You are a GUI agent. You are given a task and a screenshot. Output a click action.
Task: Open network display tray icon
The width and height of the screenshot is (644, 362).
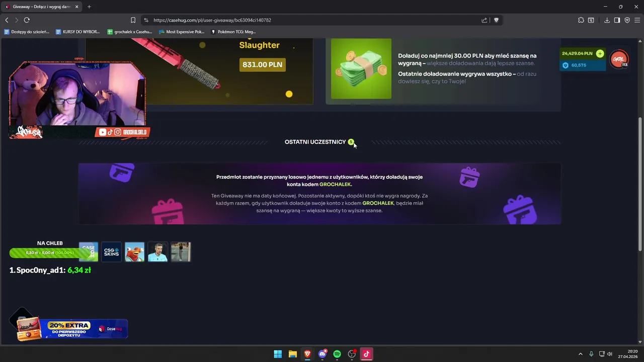point(602,354)
